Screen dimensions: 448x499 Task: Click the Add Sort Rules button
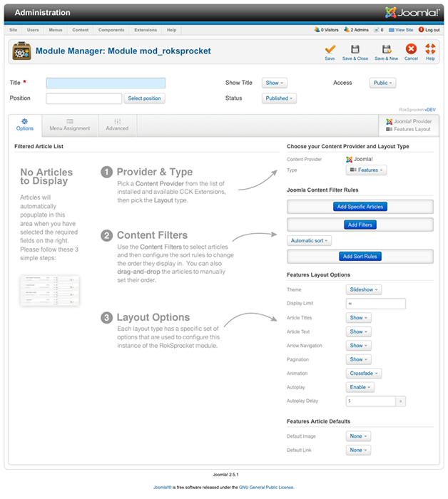(x=360, y=256)
